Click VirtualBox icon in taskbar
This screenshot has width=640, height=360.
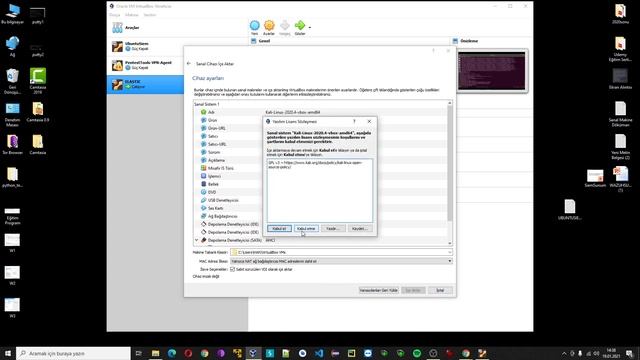click(253, 353)
